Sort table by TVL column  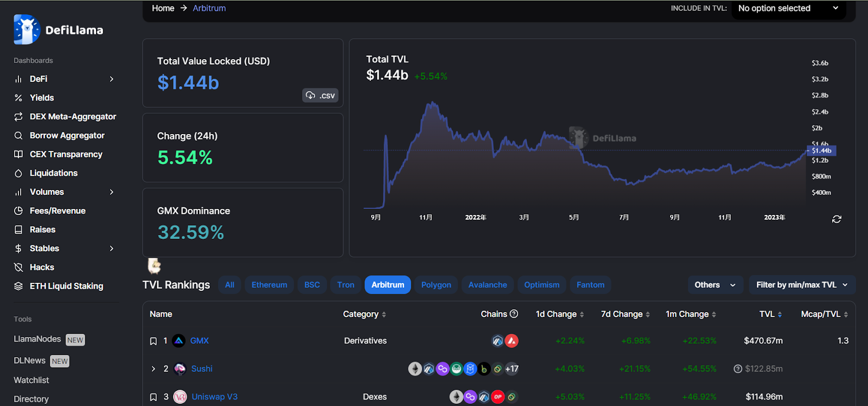pos(771,314)
